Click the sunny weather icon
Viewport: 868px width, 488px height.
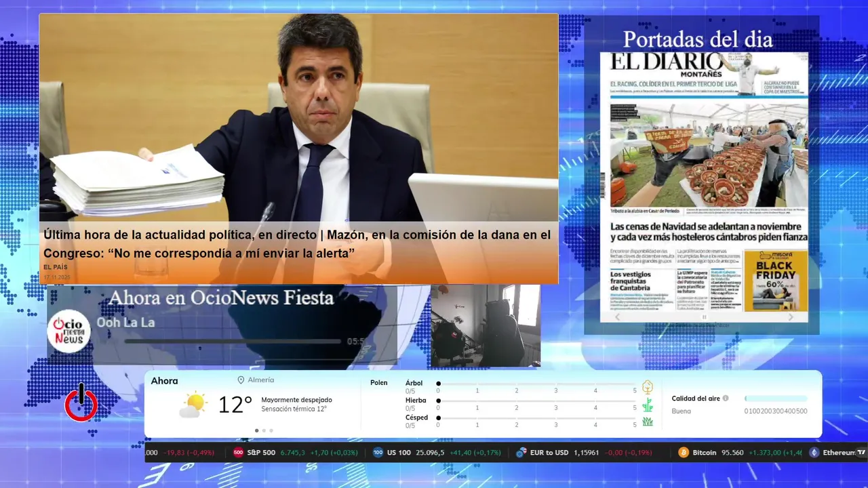point(193,405)
